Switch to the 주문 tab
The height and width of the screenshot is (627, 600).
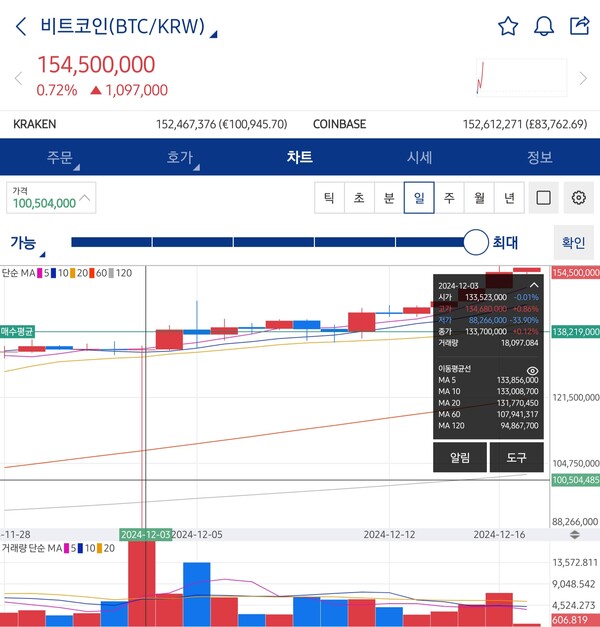click(x=60, y=157)
